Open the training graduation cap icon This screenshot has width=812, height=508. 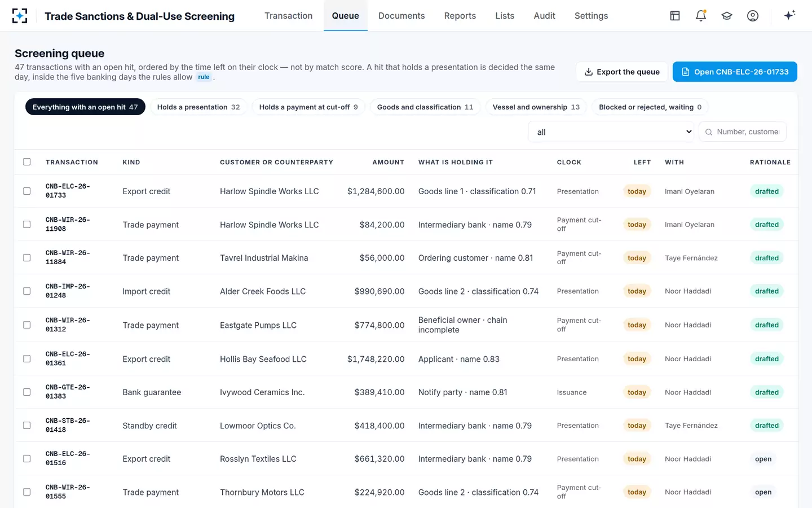(x=727, y=16)
